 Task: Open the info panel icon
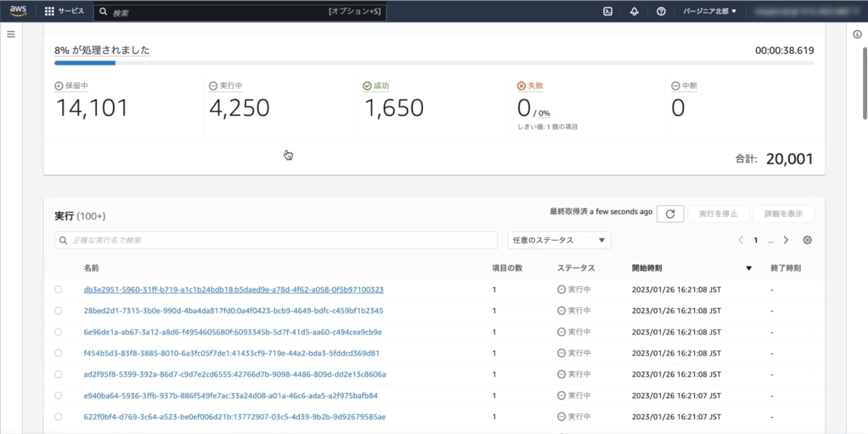click(857, 35)
